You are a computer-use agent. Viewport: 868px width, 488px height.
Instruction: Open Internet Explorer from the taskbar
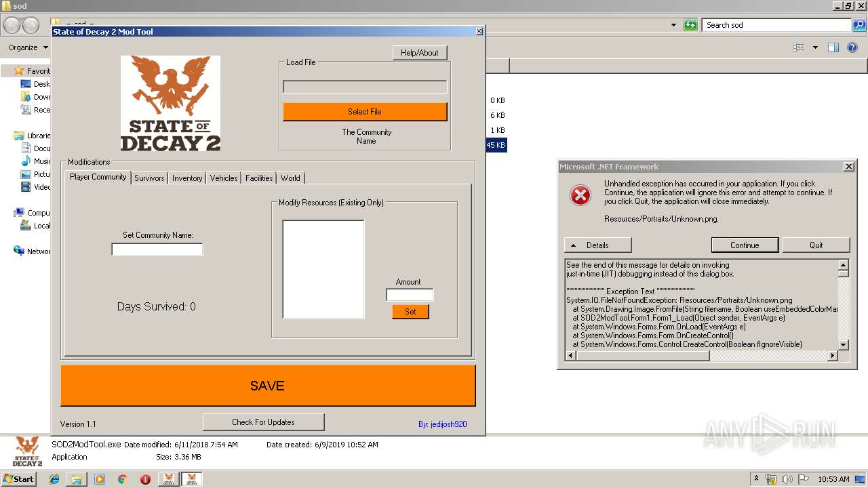click(54, 479)
